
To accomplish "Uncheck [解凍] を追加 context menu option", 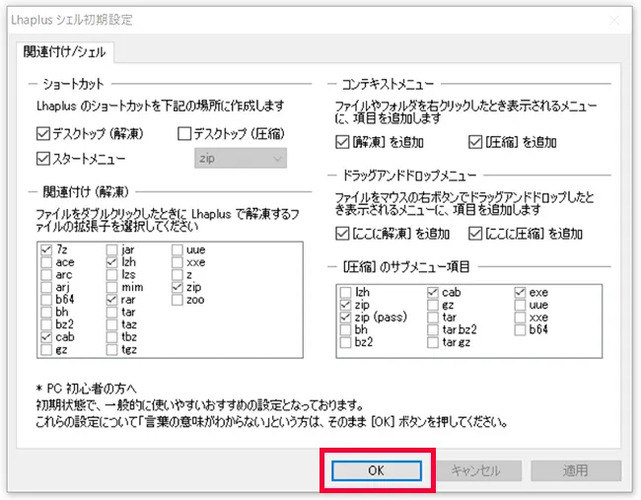I will coord(342,142).
